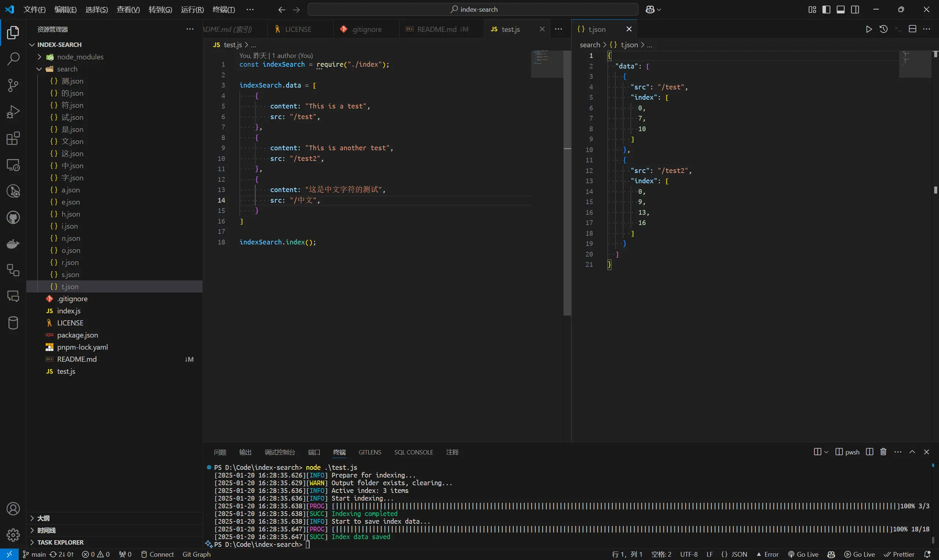Open README.md in the file explorer

tap(114, 359)
